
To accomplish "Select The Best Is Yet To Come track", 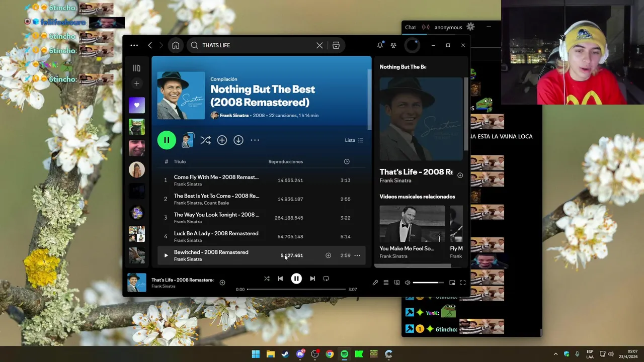I will 262,199.
